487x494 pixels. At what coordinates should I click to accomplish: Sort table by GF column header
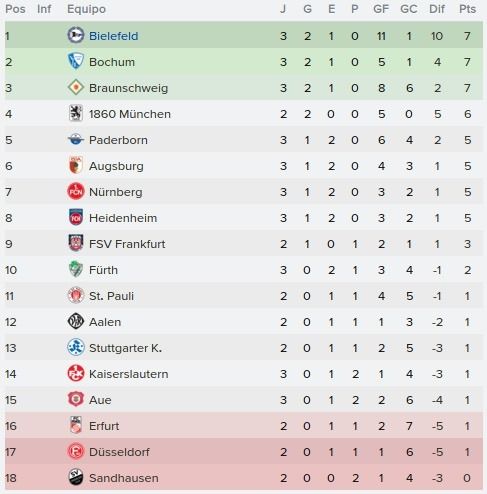pos(381,9)
